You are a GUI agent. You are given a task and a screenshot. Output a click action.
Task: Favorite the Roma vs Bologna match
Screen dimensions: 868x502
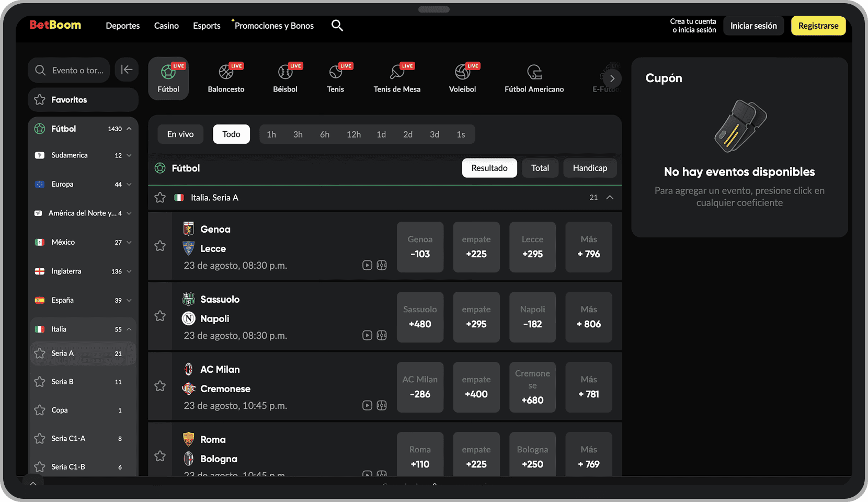(160, 456)
